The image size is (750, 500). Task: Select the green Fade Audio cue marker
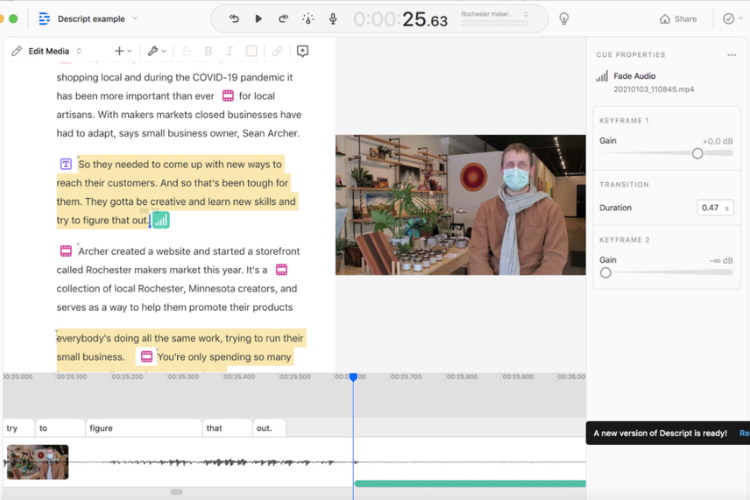point(161,220)
